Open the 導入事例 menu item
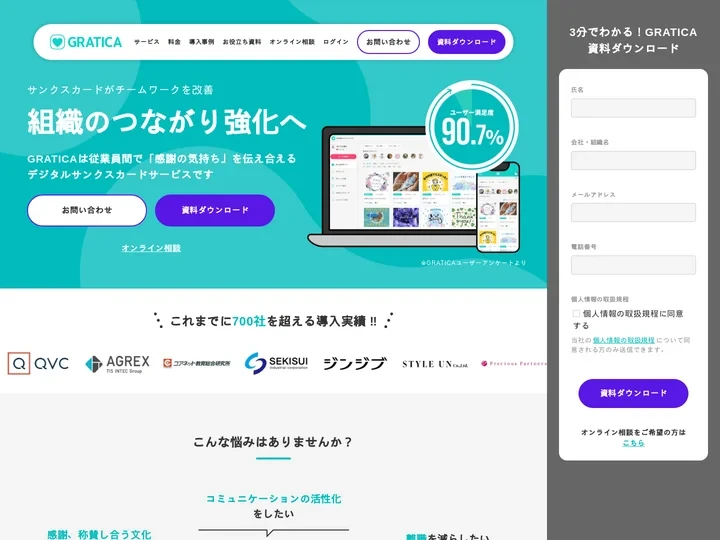 [x=202, y=42]
